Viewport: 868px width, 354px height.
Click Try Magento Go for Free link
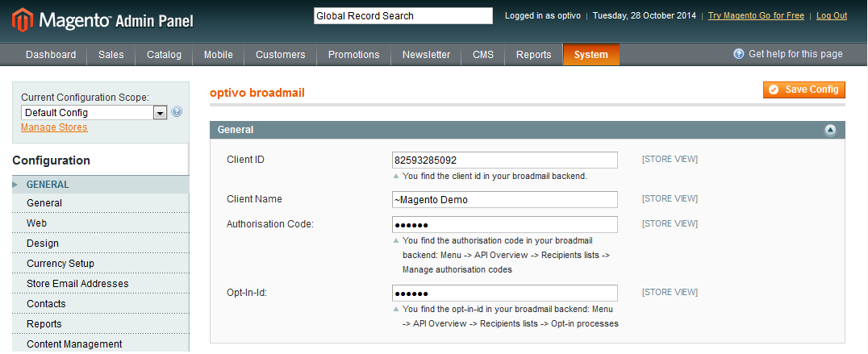click(756, 15)
